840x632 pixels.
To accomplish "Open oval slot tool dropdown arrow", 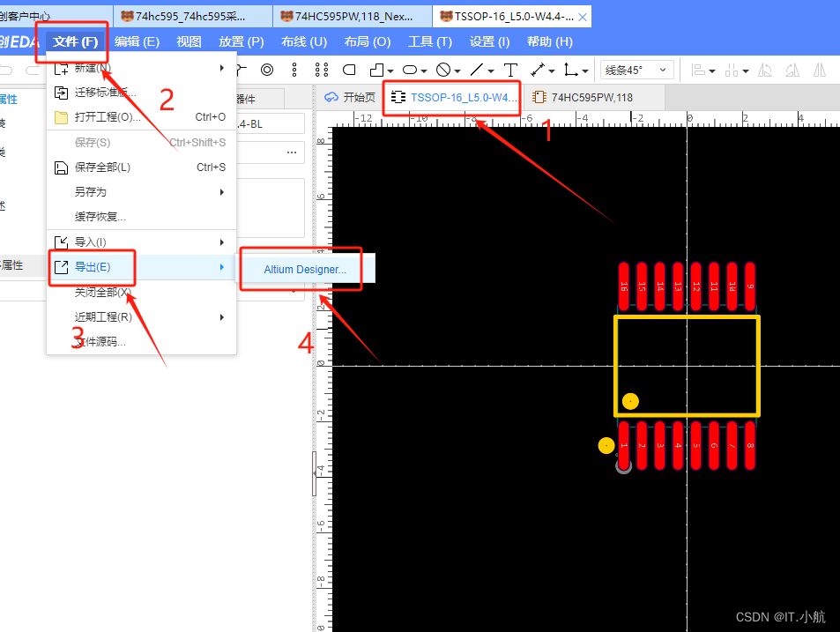I will (424, 71).
